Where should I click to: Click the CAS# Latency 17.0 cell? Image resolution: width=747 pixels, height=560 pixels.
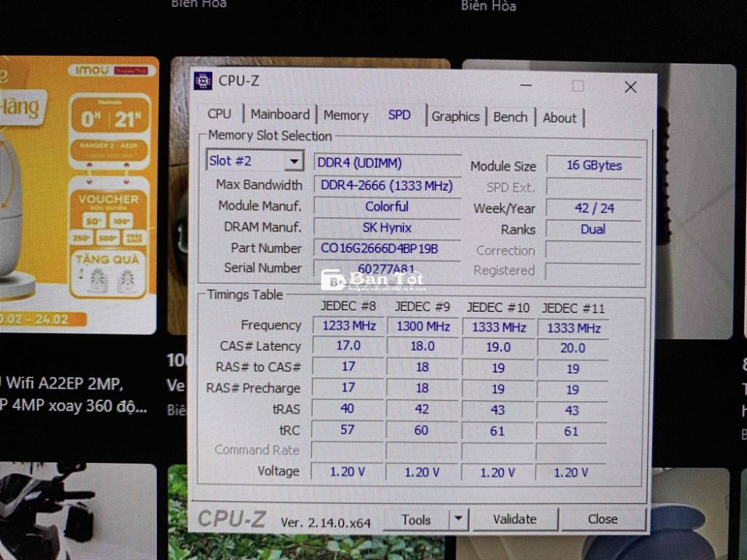pos(348,346)
